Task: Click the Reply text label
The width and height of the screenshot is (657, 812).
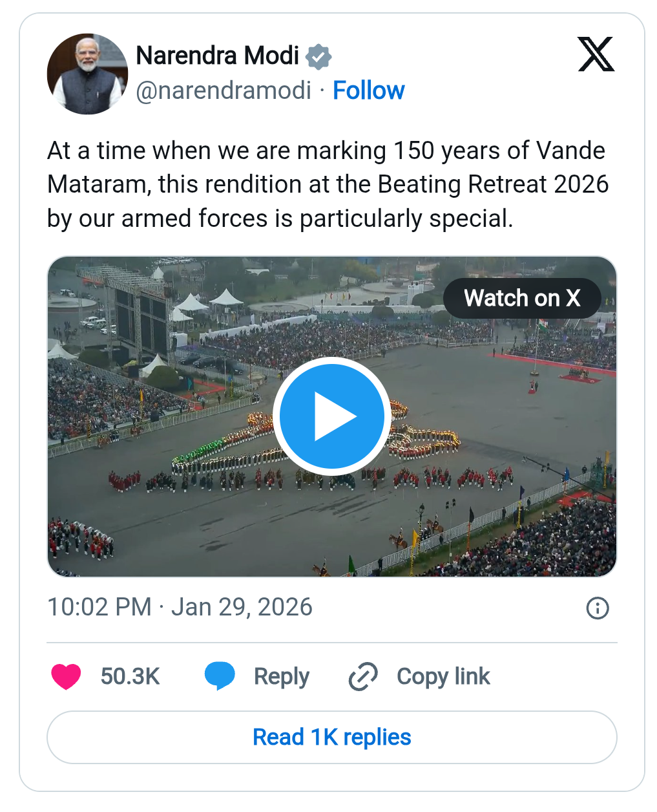Action: (x=282, y=676)
